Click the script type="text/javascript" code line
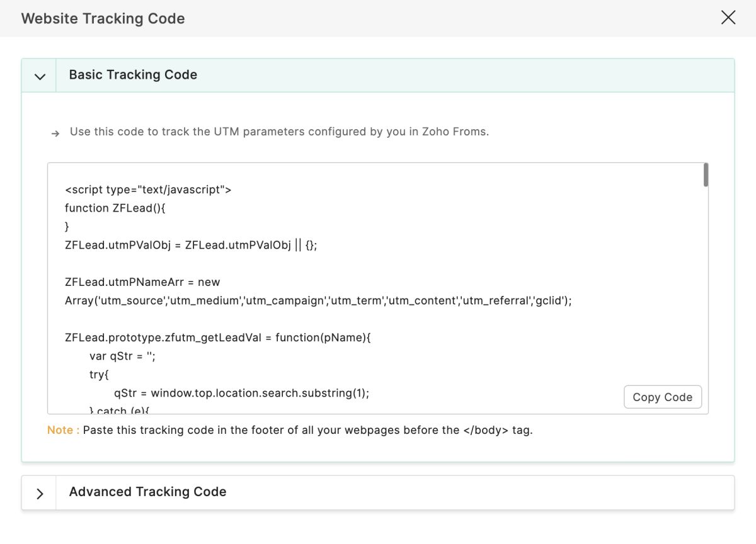This screenshot has width=756, height=544. 148,190
